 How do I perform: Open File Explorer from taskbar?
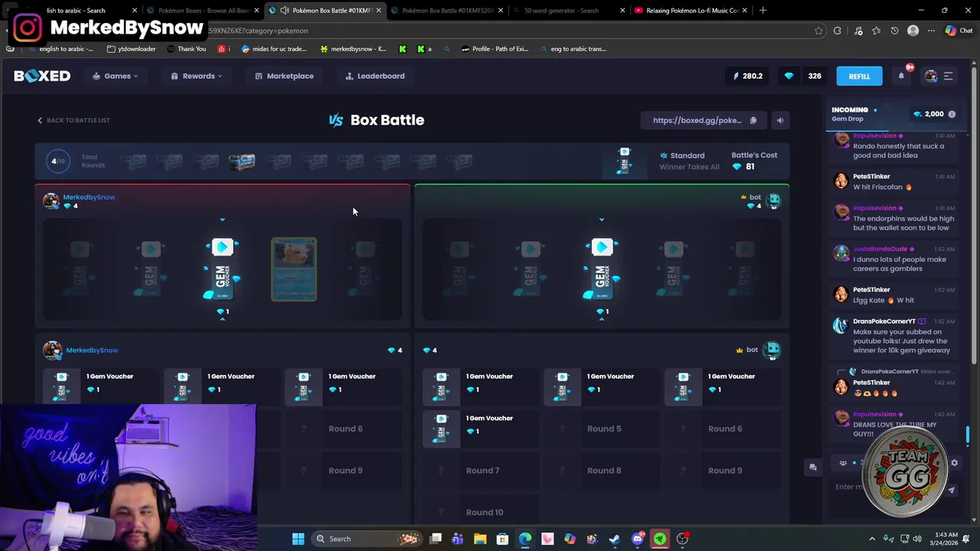480,539
